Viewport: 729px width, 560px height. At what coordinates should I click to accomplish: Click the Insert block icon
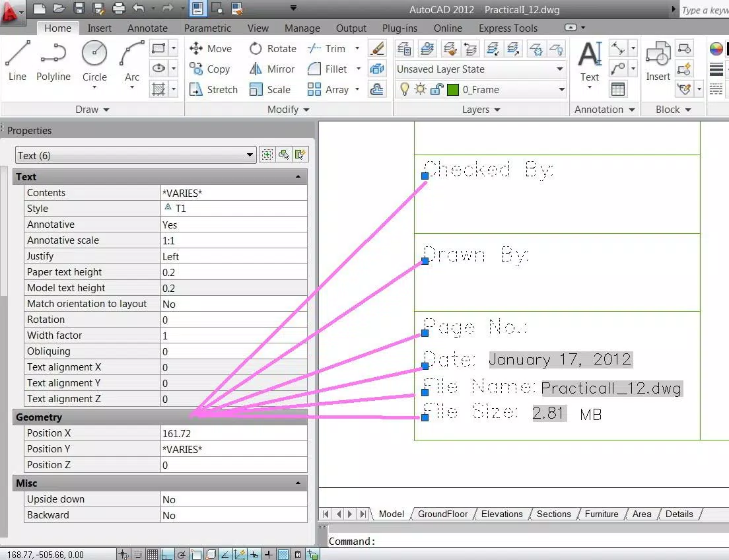658,61
